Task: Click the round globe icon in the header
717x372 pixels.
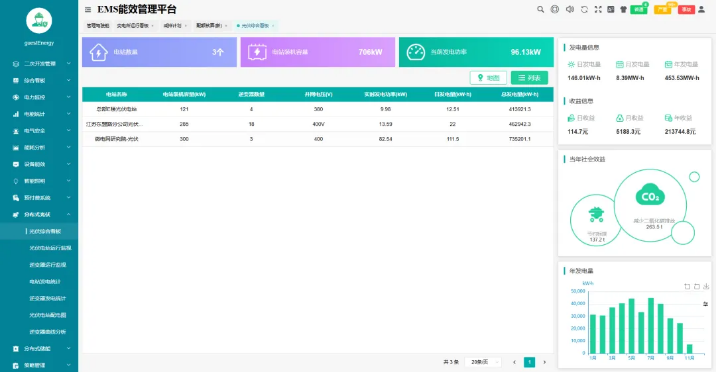Action: click(x=555, y=9)
